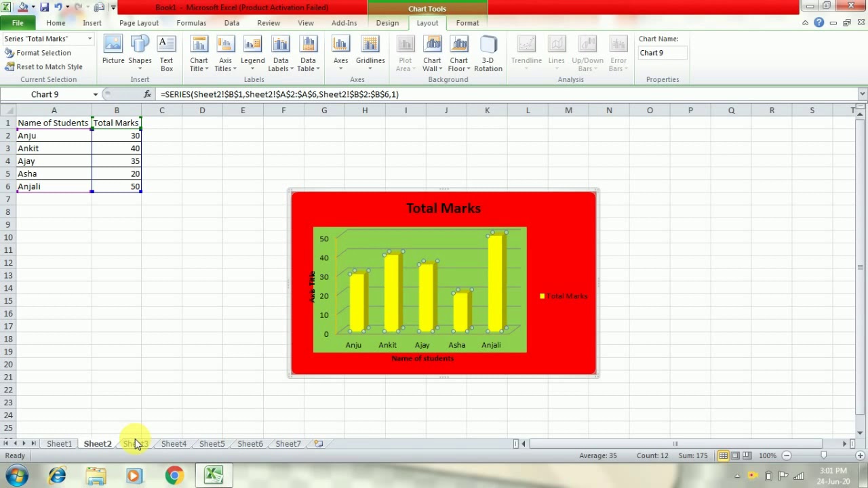Open the Sheet4 worksheet tab

(x=174, y=444)
